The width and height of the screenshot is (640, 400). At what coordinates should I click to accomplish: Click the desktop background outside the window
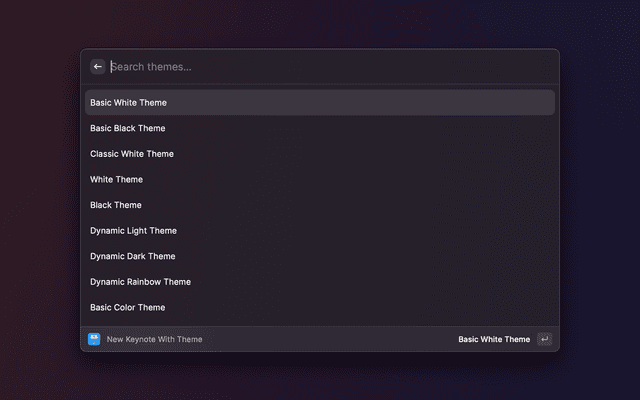(x=40, y=200)
